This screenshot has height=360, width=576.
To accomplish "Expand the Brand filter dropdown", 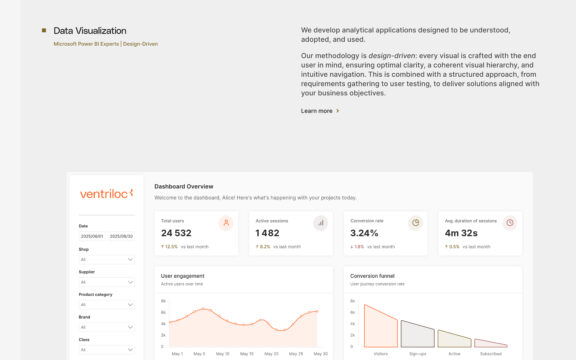I will tap(107, 327).
